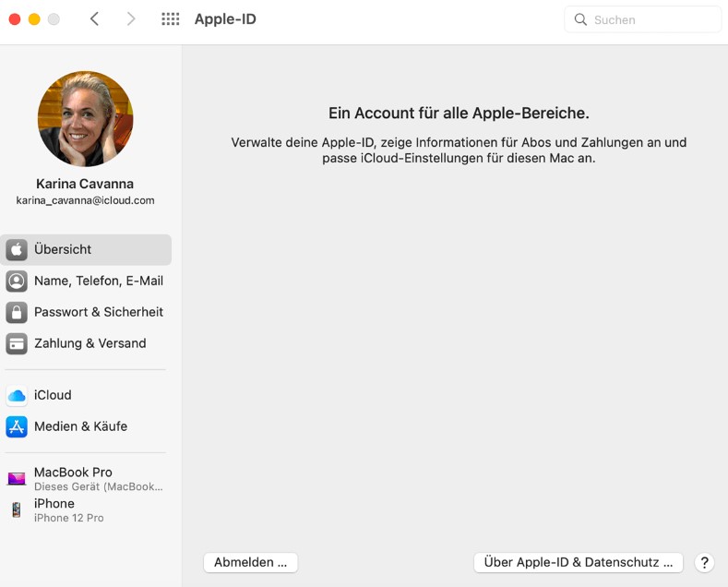Select MacBook Pro device entry
728x587 pixels.
(86, 479)
